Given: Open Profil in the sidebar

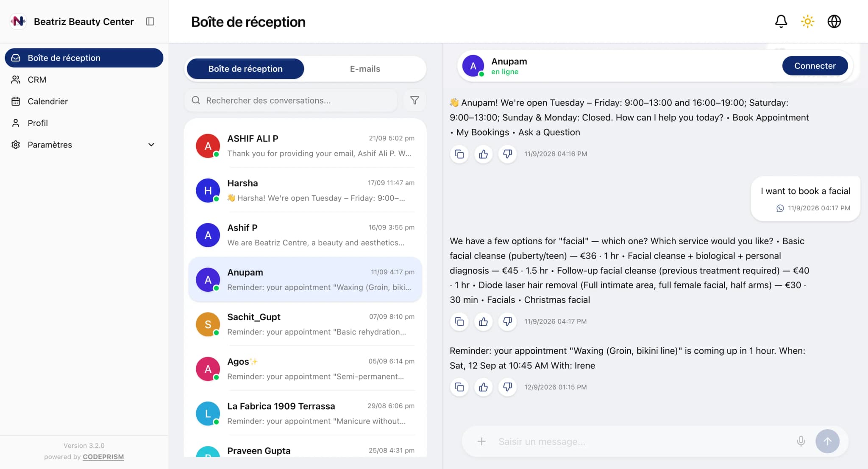Looking at the screenshot, I should coord(84,123).
